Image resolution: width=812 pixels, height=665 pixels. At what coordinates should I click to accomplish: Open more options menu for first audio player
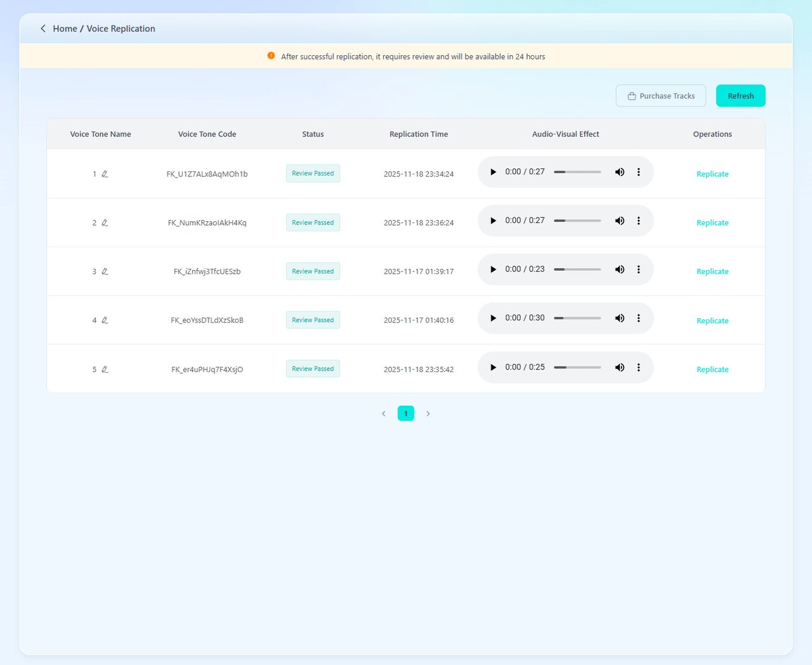[638, 172]
